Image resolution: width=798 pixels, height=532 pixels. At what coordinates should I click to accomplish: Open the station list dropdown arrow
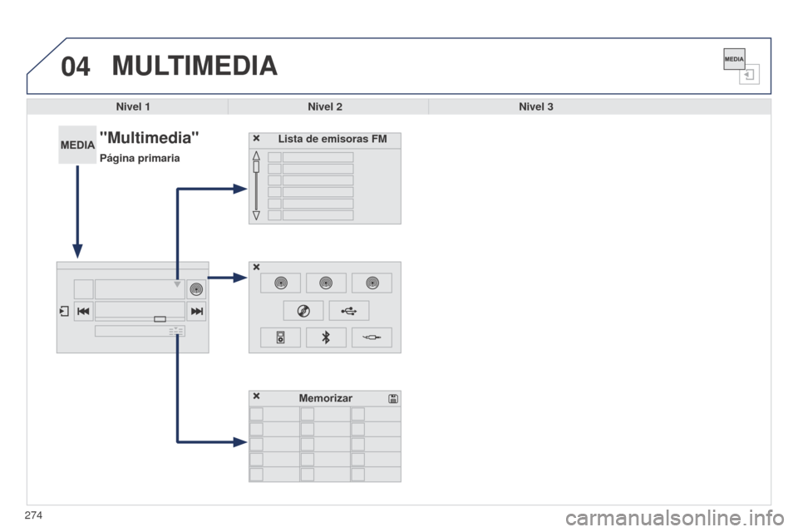pos(177,284)
